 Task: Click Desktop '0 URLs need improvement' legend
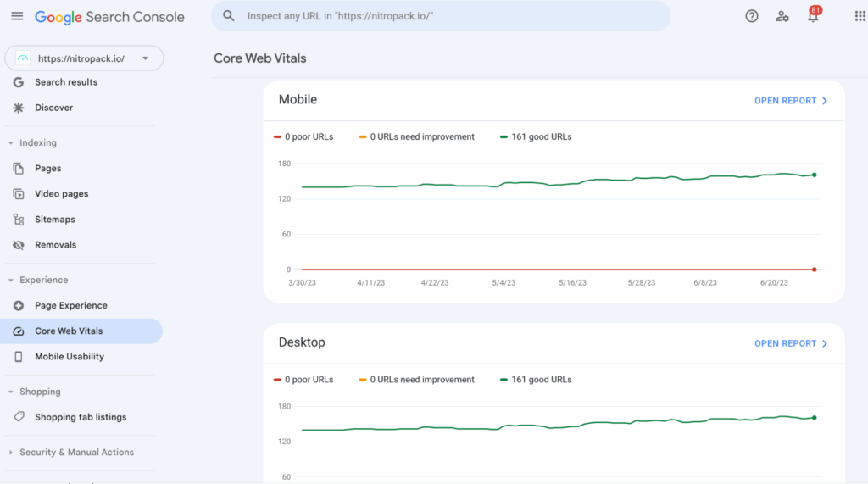click(x=416, y=380)
